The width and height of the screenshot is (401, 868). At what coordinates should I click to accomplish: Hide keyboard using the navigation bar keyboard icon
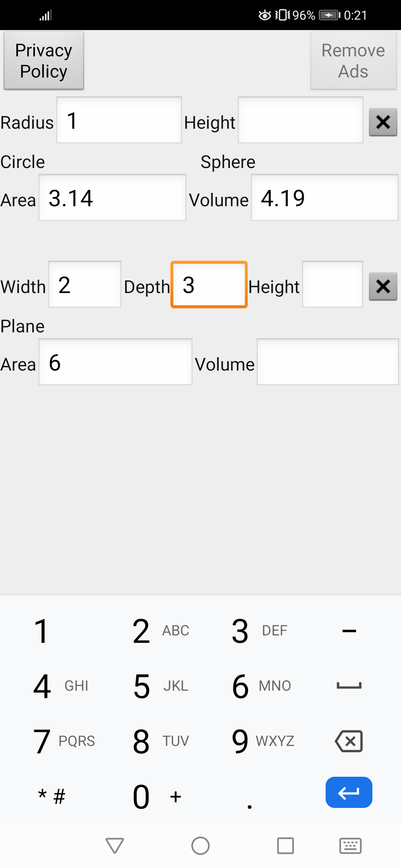350,846
